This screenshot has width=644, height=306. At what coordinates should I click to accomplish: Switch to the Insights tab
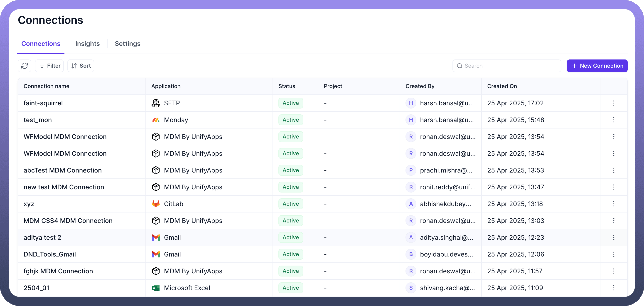tap(88, 44)
